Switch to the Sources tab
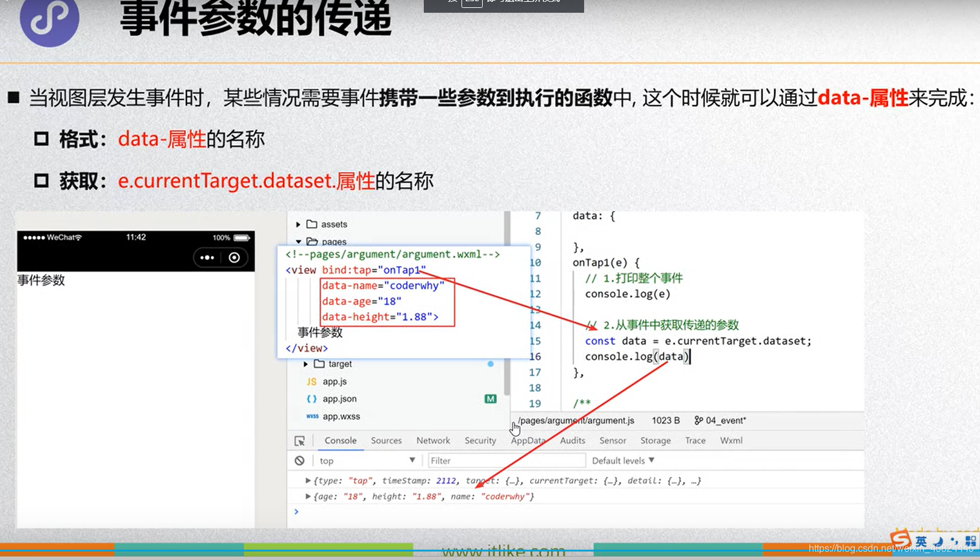The width and height of the screenshot is (980, 560). tap(386, 440)
